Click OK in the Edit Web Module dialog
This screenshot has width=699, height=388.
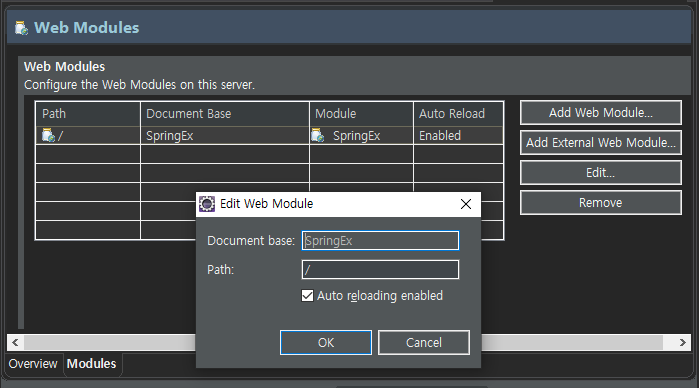325,343
